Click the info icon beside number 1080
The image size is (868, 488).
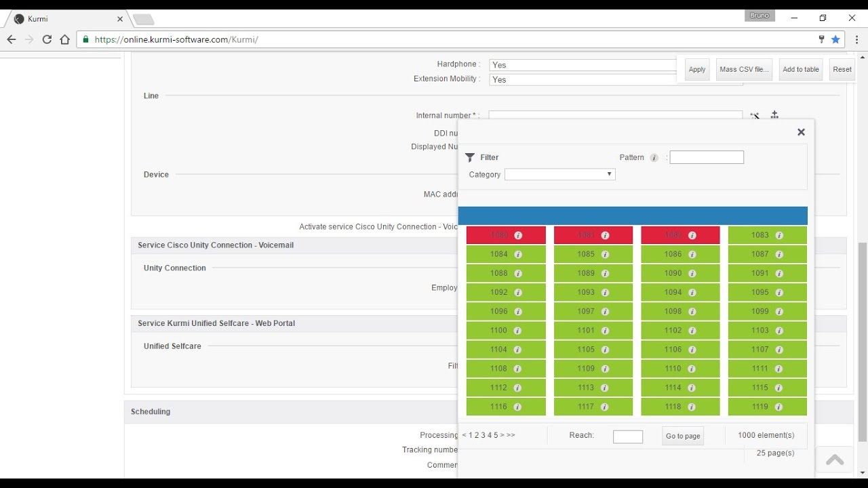(518, 235)
